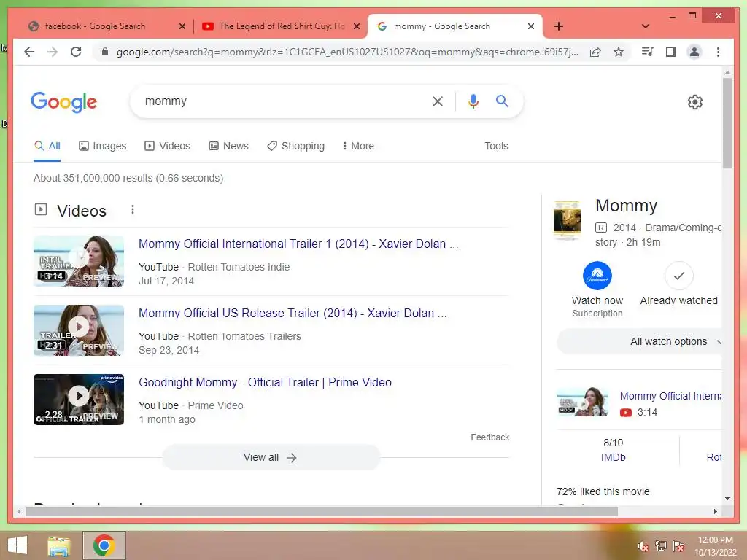Click the blue magnifier search button
The image size is (747, 560).
tap(502, 101)
